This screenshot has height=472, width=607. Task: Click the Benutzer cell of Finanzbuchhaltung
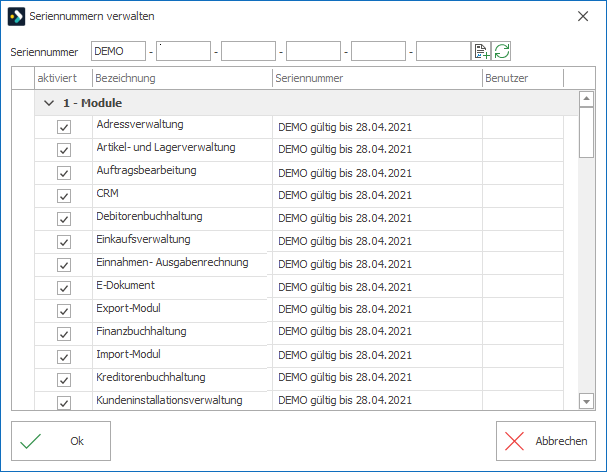point(523,331)
